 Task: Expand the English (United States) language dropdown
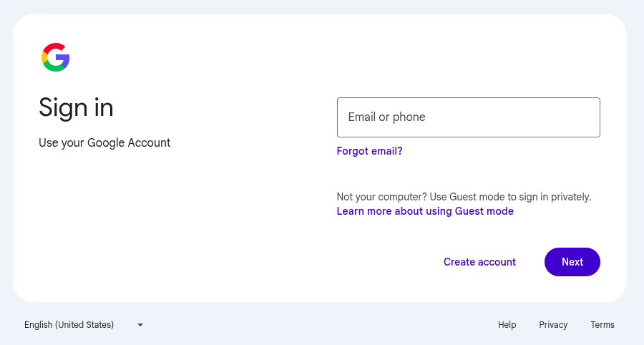coord(84,325)
